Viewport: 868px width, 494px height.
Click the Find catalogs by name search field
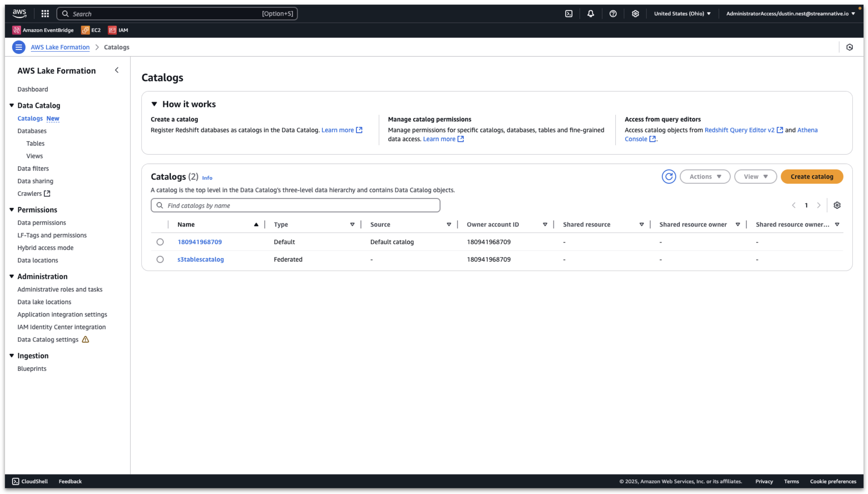[295, 205]
